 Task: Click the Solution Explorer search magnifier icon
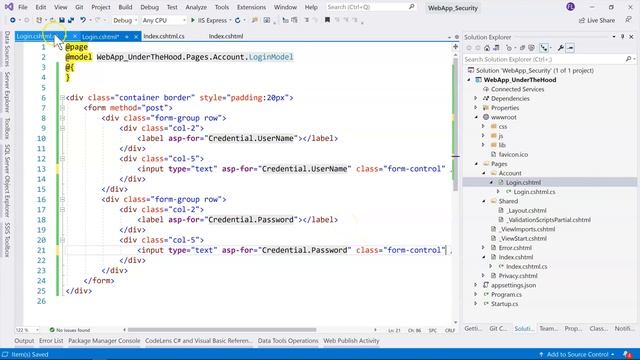click(x=629, y=59)
